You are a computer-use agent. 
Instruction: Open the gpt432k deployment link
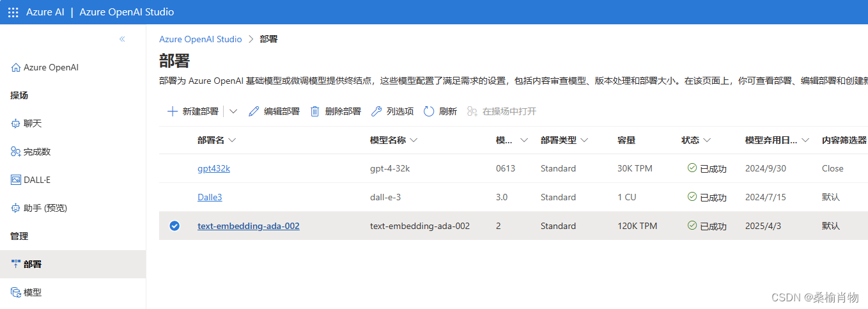[x=213, y=168]
